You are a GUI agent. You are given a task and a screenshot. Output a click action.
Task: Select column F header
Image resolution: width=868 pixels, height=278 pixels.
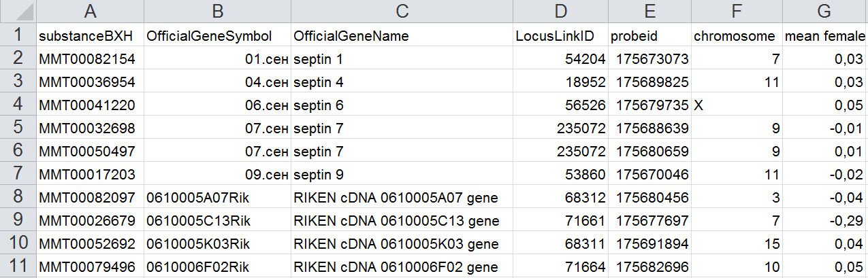pyautogui.click(x=736, y=11)
